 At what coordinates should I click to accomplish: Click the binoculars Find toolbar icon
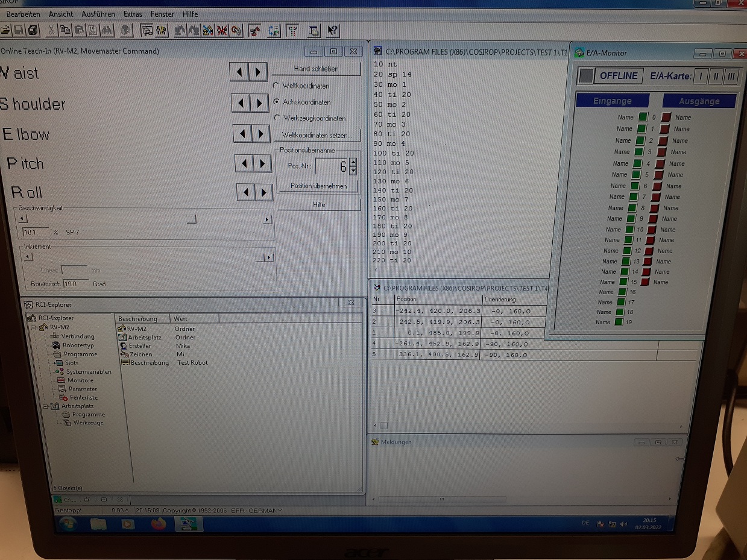coord(107,30)
